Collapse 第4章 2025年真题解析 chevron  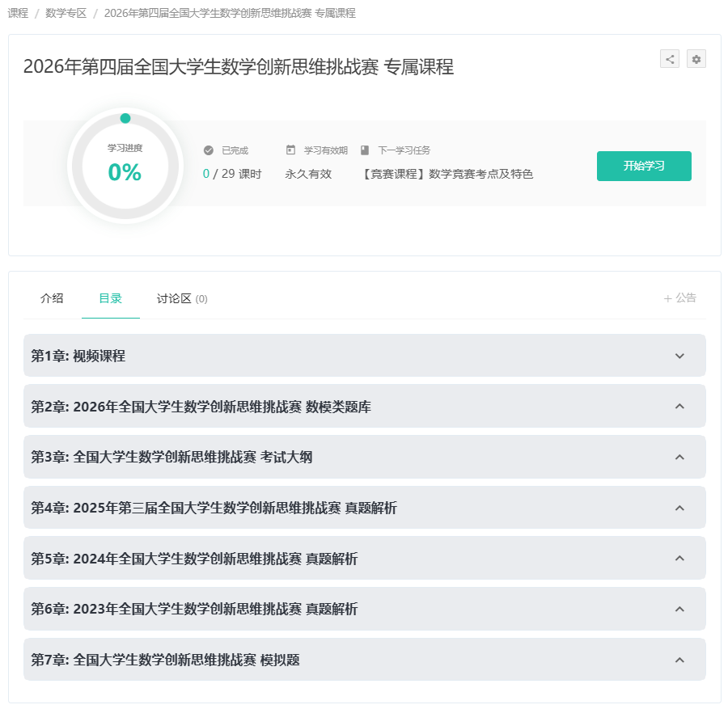pyautogui.click(x=679, y=509)
